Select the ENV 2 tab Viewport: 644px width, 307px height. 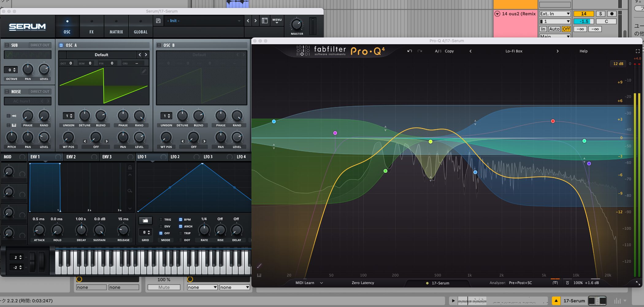pos(82,157)
